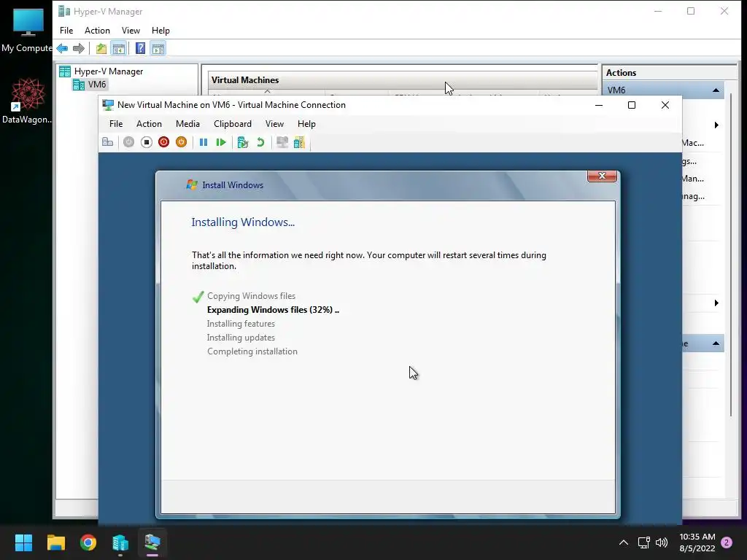Viewport: 747px width, 560px height.
Task: Open Windows Start menu
Action: (23, 542)
